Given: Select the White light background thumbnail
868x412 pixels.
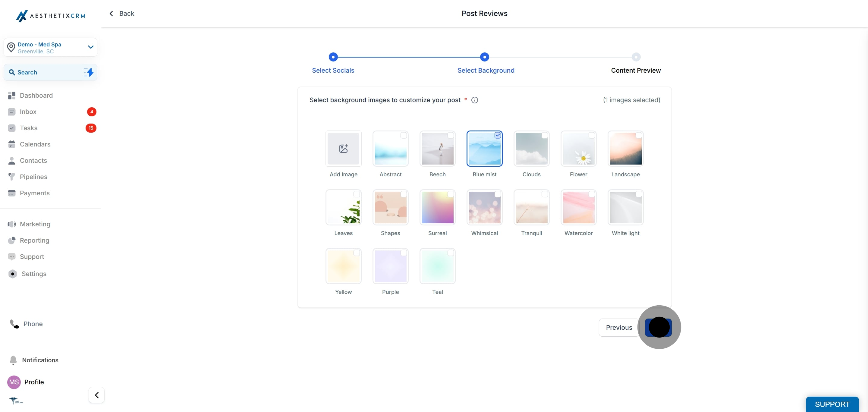Looking at the screenshot, I should coord(625,208).
